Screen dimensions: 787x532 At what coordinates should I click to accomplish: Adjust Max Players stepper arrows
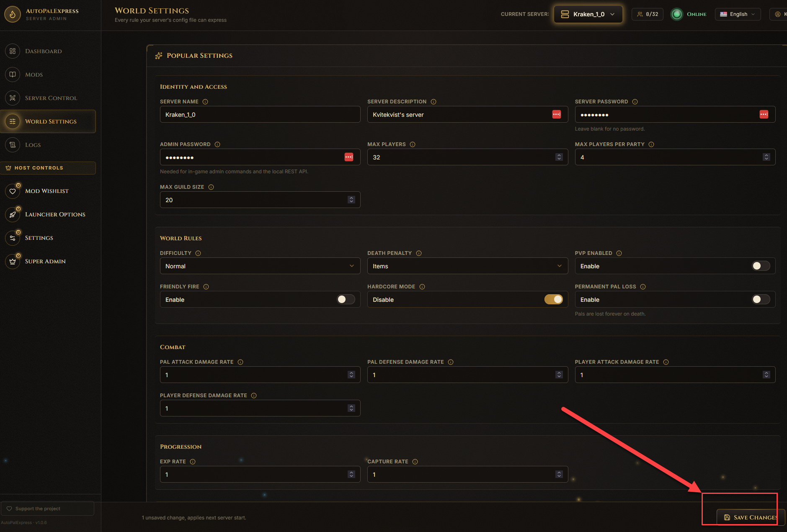(x=559, y=157)
